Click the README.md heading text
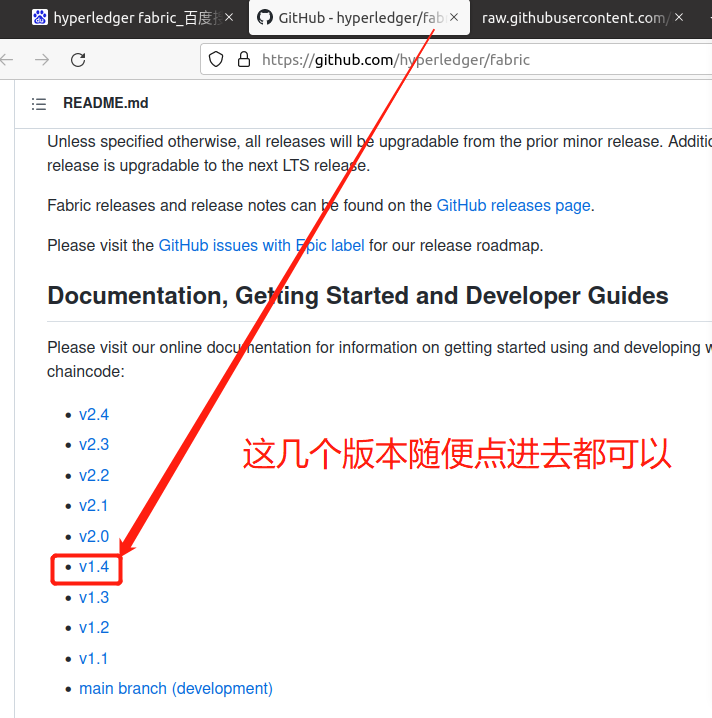This screenshot has height=718, width=712. [x=106, y=103]
